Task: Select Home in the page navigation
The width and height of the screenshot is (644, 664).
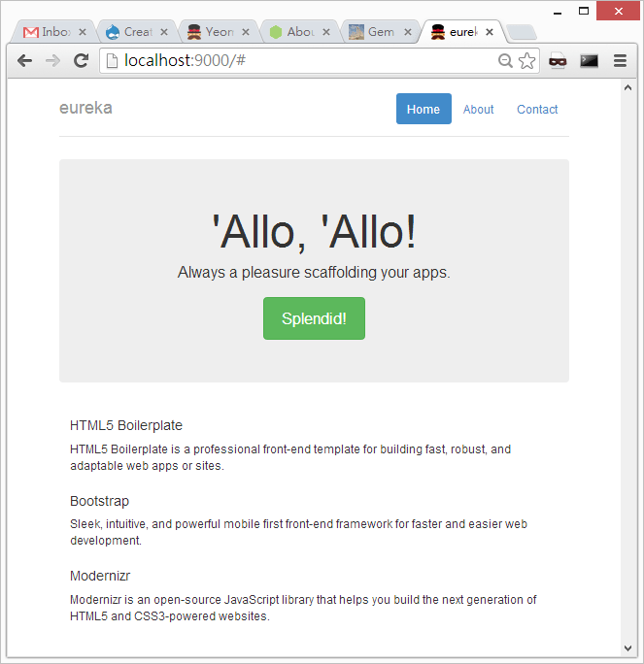Action: click(424, 110)
